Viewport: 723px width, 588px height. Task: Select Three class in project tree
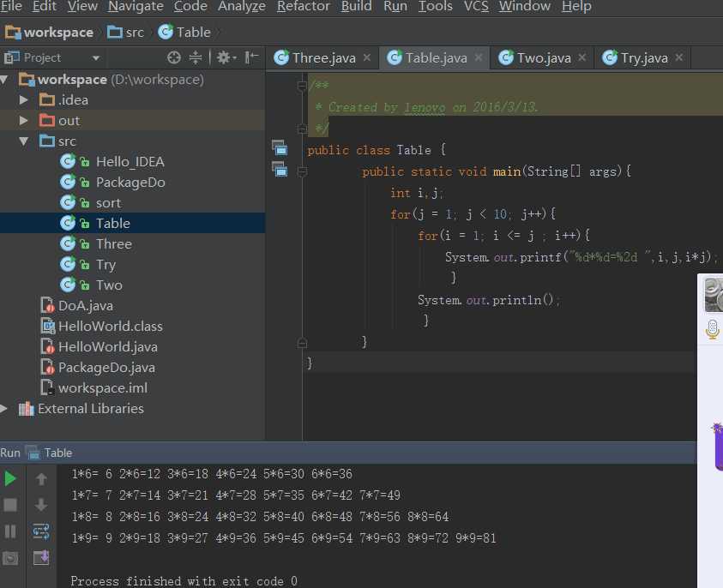tap(114, 244)
